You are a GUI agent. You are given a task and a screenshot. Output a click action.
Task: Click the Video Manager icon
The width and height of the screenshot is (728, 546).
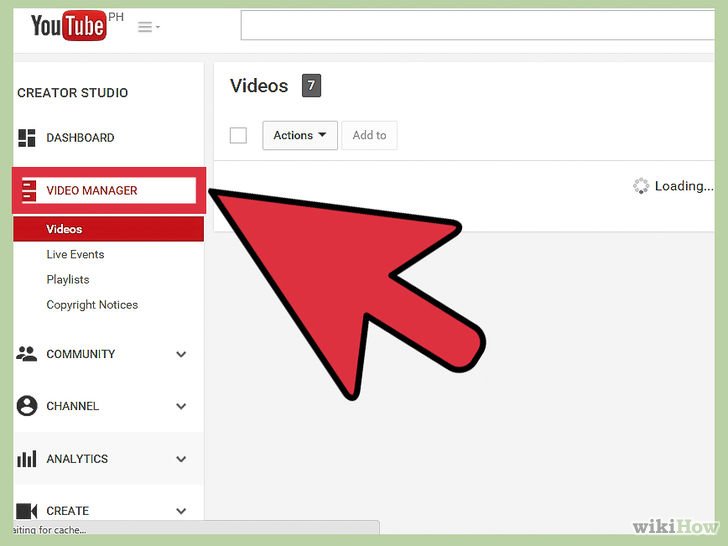tap(29, 190)
